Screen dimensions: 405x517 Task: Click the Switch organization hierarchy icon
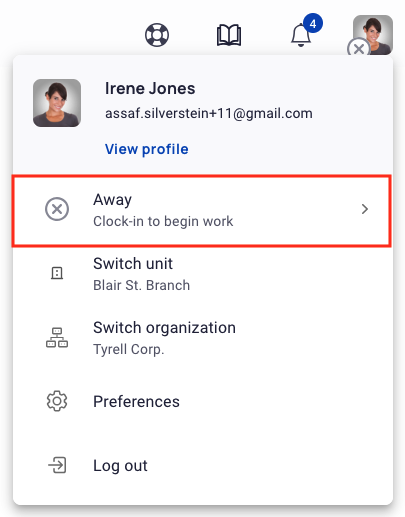(57, 337)
